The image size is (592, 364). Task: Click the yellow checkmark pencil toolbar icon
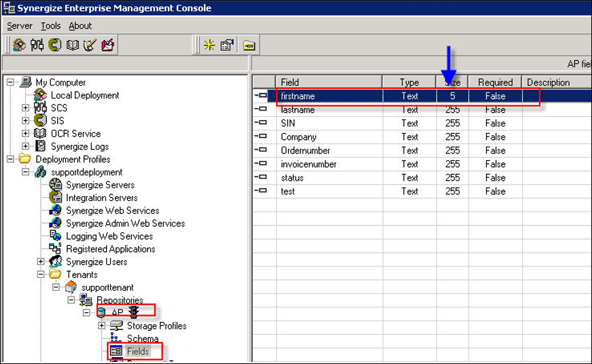(x=90, y=45)
